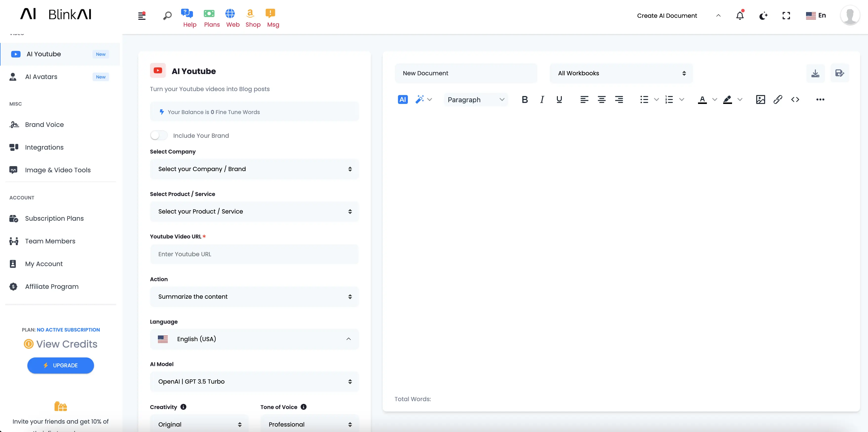Open the AI Model dropdown
Image resolution: width=868 pixels, height=432 pixels.
[254, 382]
